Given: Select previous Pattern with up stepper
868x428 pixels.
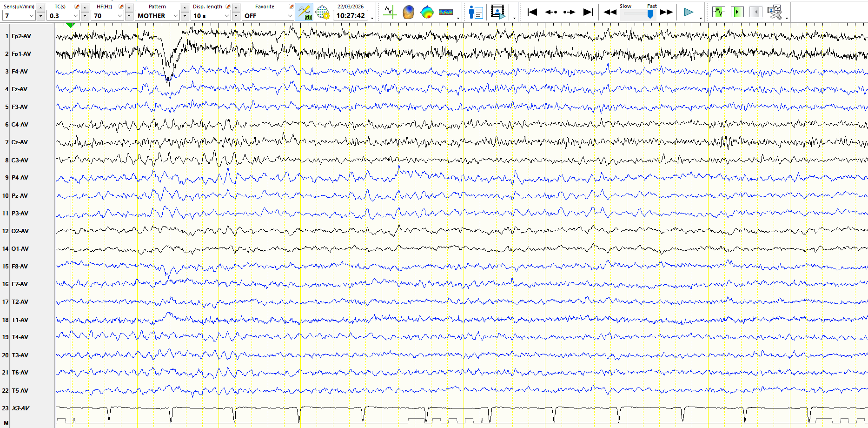Looking at the screenshot, I should tap(185, 7).
